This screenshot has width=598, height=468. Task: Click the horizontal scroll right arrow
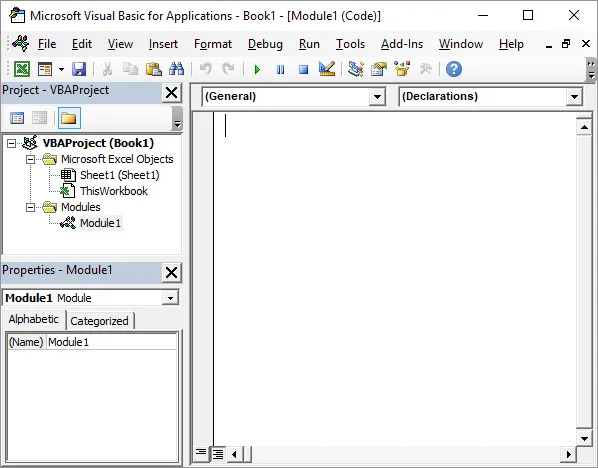pos(569,454)
